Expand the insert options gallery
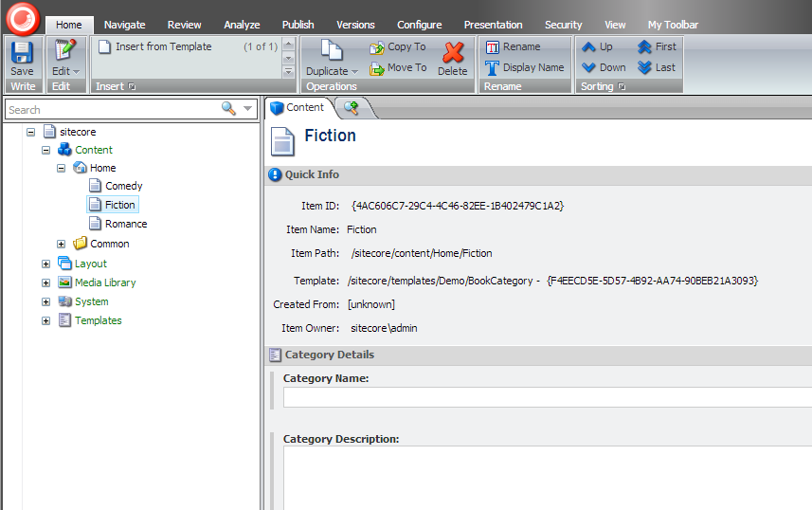This screenshot has height=510, width=812. 289,72
